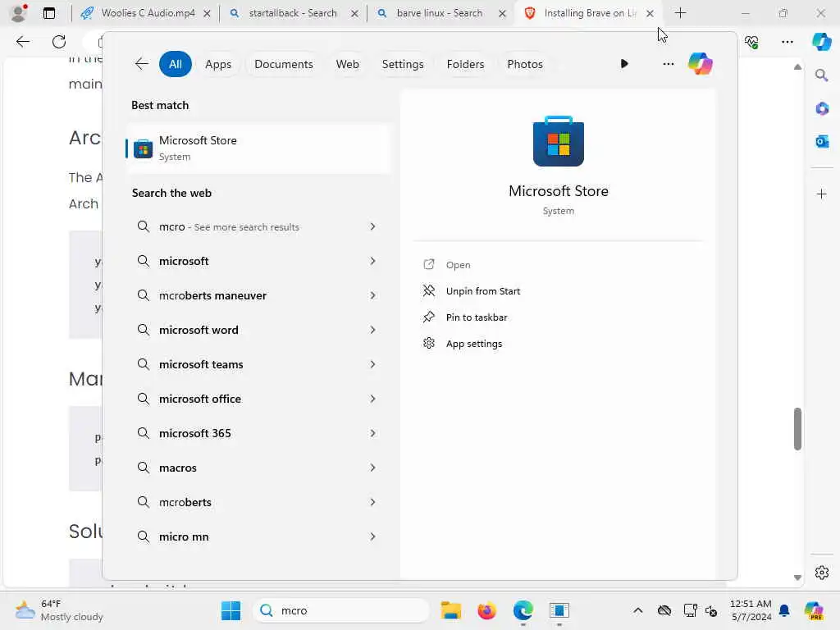The width and height of the screenshot is (840, 630).
Task: Open notifications bell in taskbar
Action: 783,610
